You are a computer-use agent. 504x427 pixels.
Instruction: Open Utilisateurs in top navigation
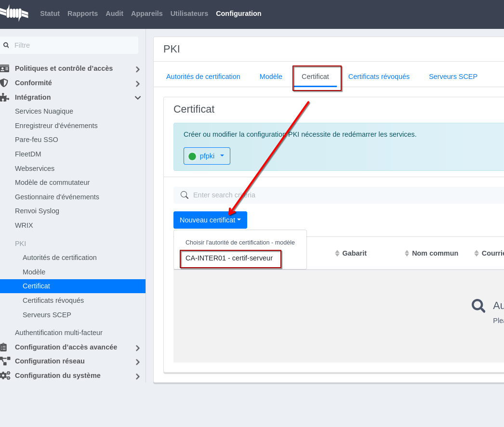pos(189,13)
